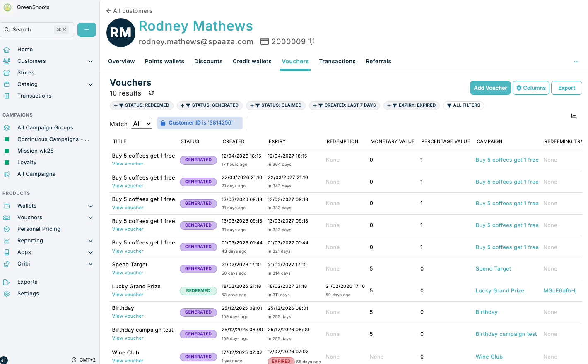Open Personal Pricing under Products
Screen dimensions: 588x364
pyautogui.click(x=39, y=229)
